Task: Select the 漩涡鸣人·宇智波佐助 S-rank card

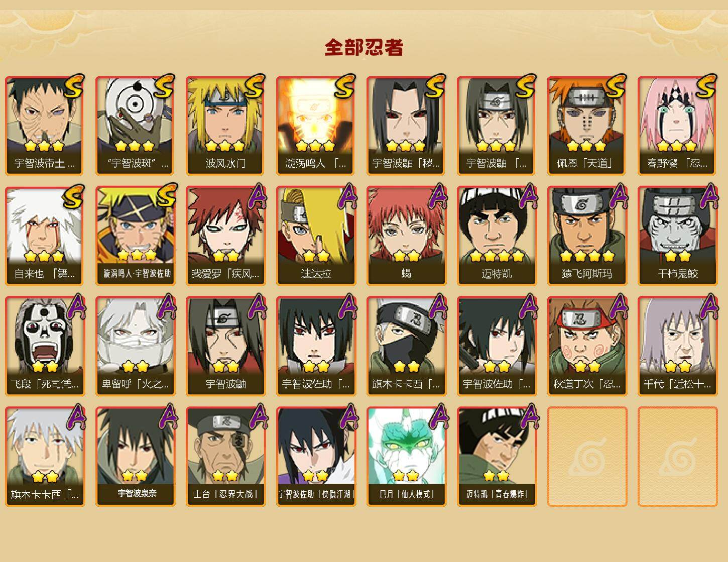Action: point(135,236)
